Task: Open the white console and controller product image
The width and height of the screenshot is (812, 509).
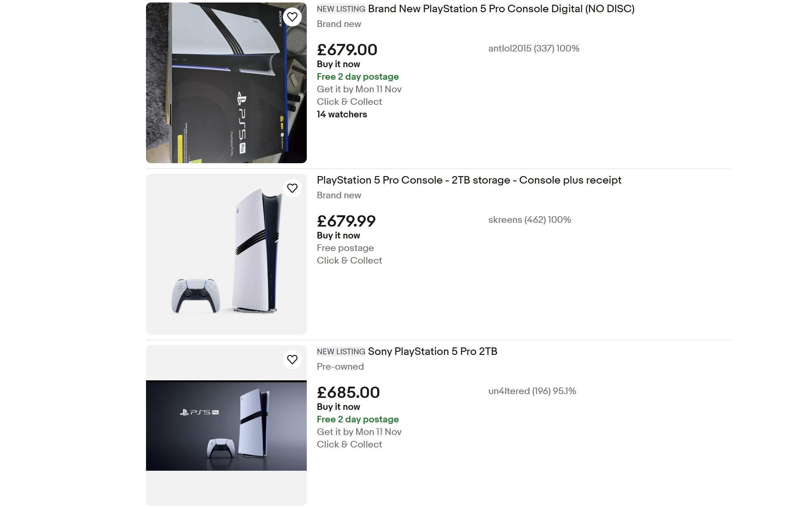Action: coord(226,254)
